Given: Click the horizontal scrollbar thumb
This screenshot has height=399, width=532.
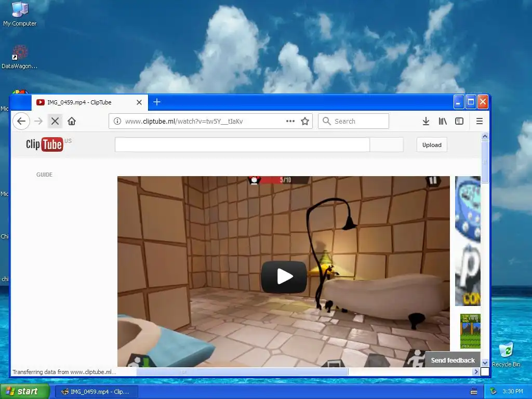Looking at the screenshot, I should point(242,372).
